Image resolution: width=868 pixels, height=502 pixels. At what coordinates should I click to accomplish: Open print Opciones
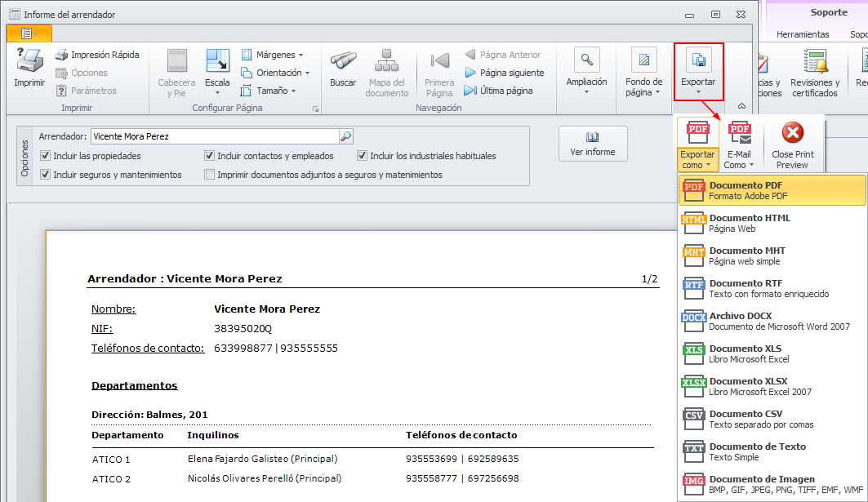coord(82,73)
